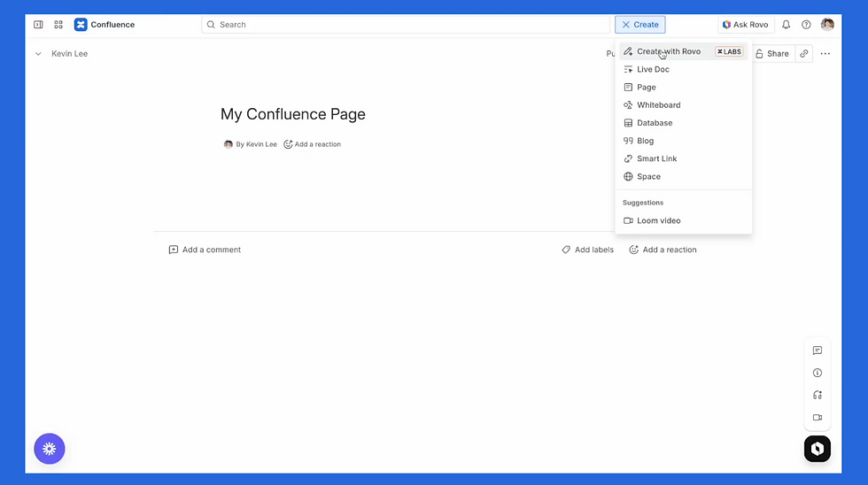
Task: Open more actions ellipsis menu
Action: 825,54
